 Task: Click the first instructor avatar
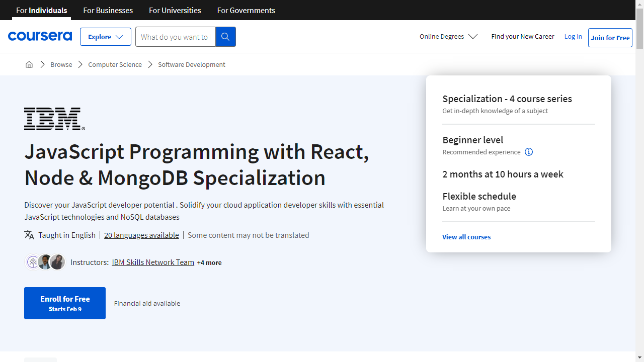pyautogui.click(x=33, y=262)
